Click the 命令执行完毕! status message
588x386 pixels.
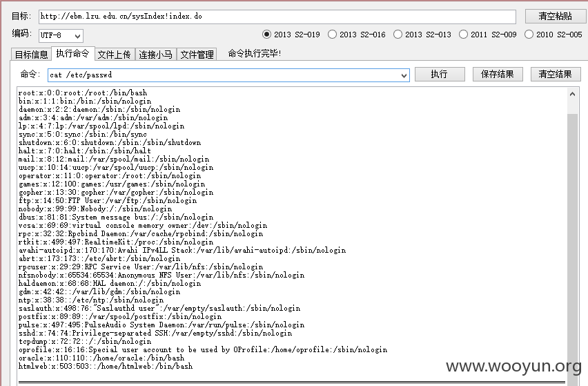pyautogui.click(x=255, y=53)
